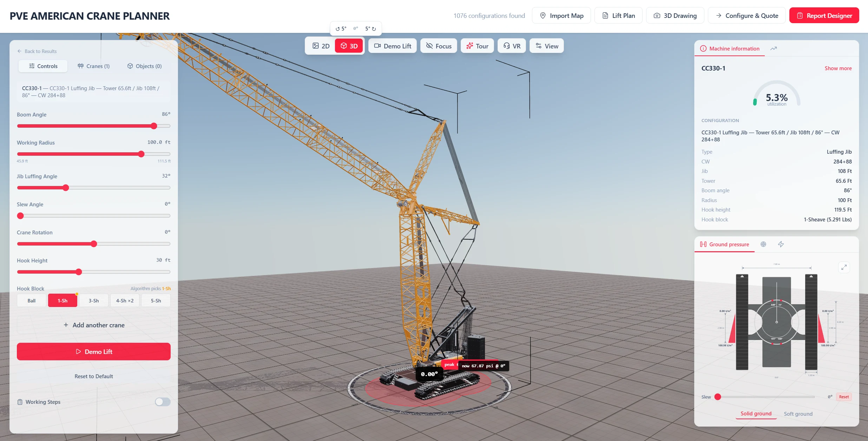
Task: Toggle the Working Steps switch
Action: [163, 402]
